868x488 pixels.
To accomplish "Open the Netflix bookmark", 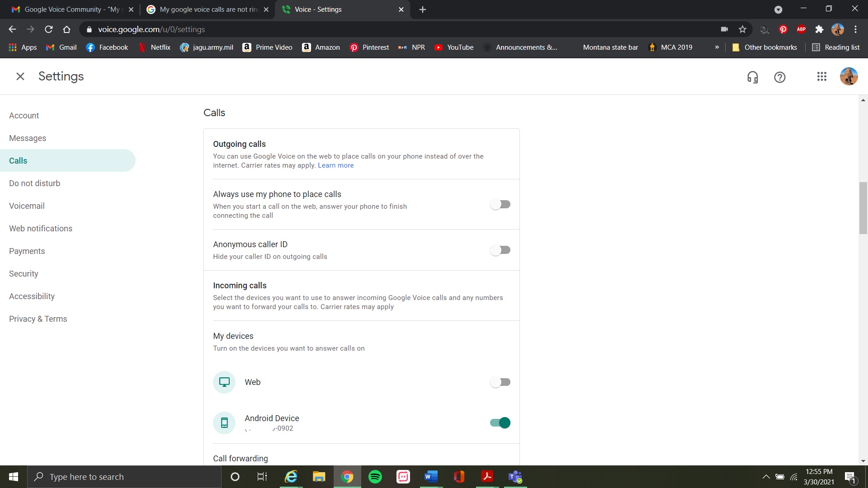I will 154,47.
